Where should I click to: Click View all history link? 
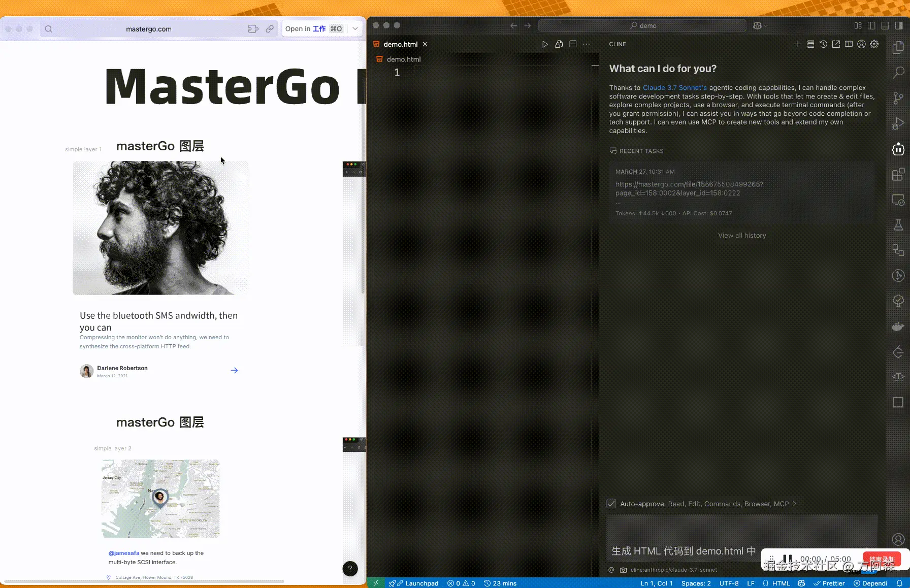pos(742,236)
